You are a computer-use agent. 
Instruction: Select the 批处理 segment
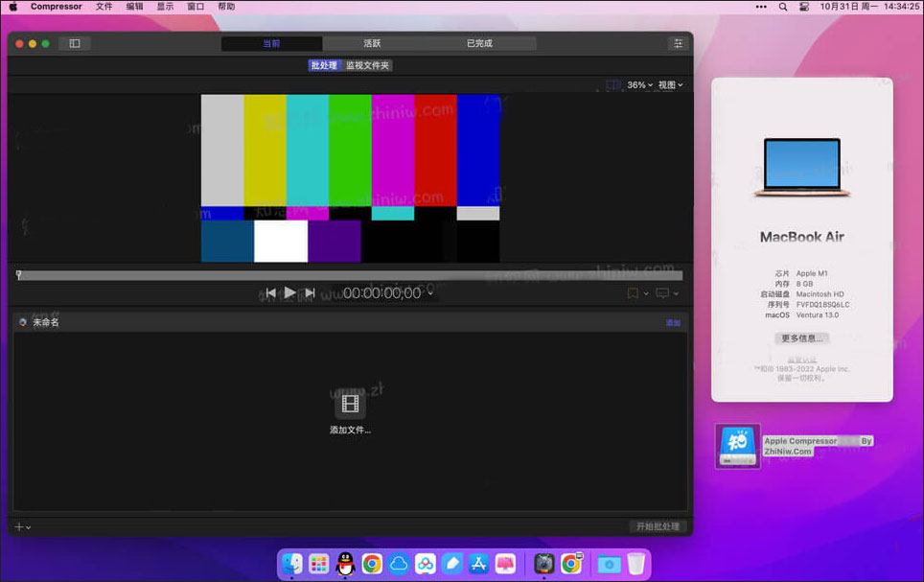point(324,65)
